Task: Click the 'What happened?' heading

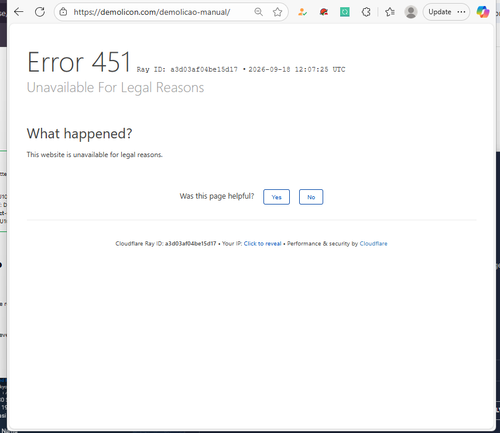Action: (79, 134)
